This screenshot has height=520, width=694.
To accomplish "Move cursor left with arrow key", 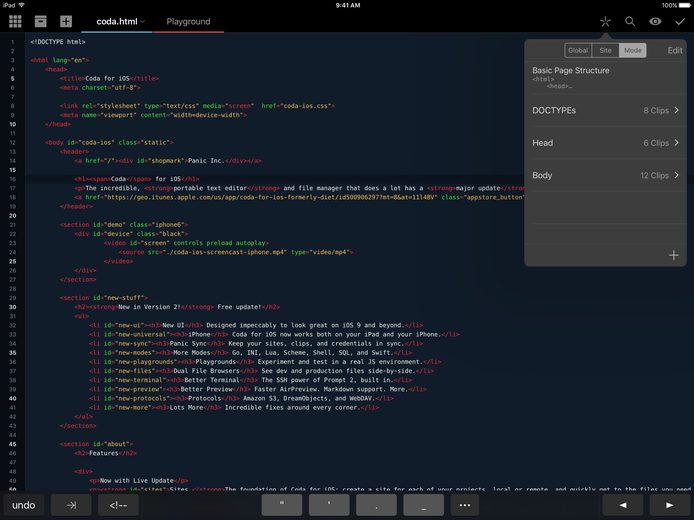I will click(x=623, y=505).
